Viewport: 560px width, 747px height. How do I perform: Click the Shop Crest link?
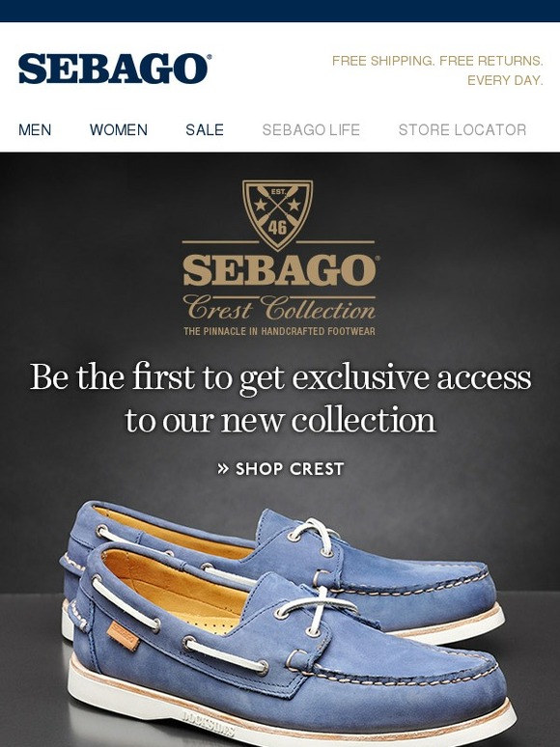coord(280,469)
